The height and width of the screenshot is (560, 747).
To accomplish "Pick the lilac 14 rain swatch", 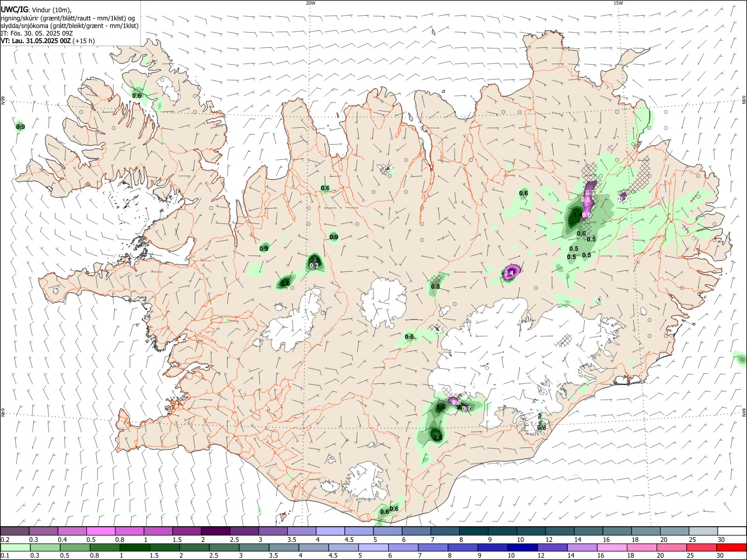I will click(582, 547).
